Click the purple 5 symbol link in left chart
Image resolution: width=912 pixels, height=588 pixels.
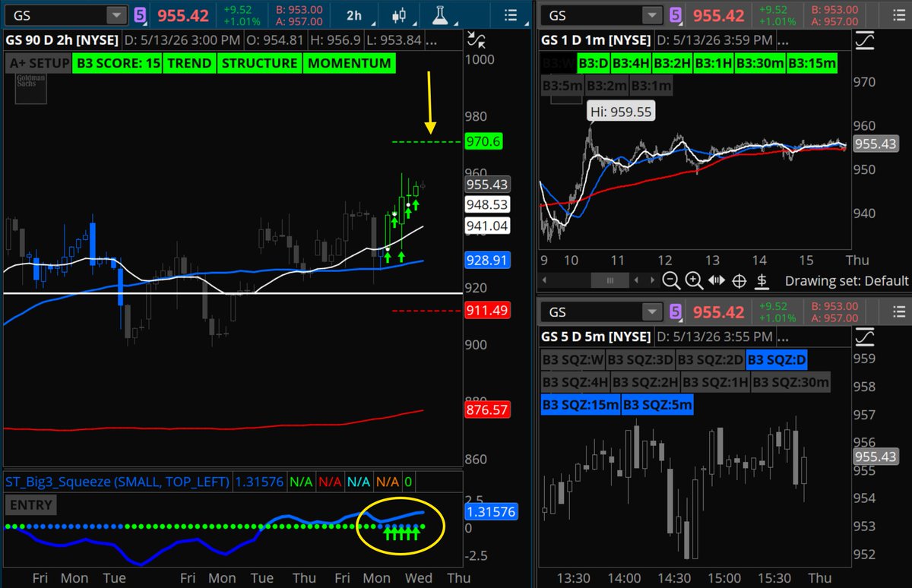[141, 14]
